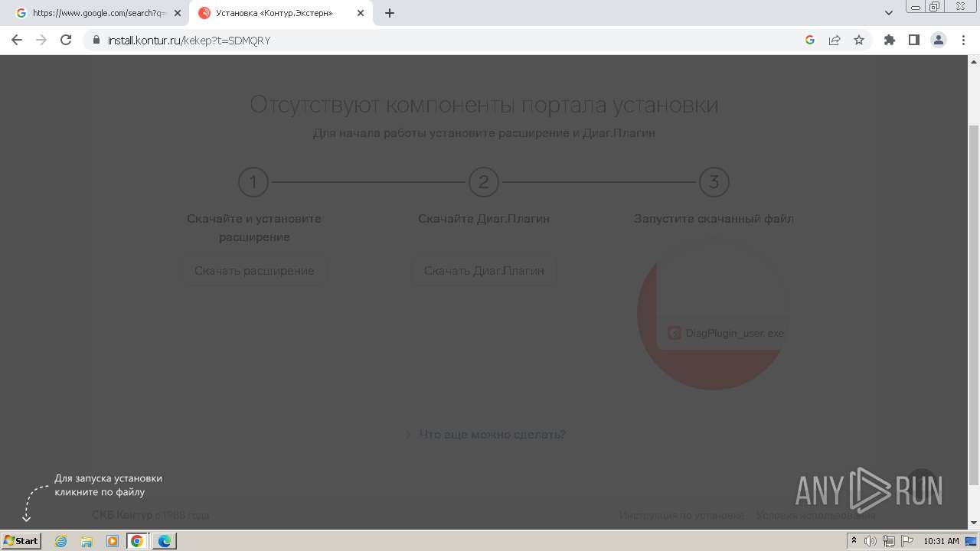This screenshot has width=980, height=551.
Task: Bookmark this tab with the star icon
Action: [859, 40]
